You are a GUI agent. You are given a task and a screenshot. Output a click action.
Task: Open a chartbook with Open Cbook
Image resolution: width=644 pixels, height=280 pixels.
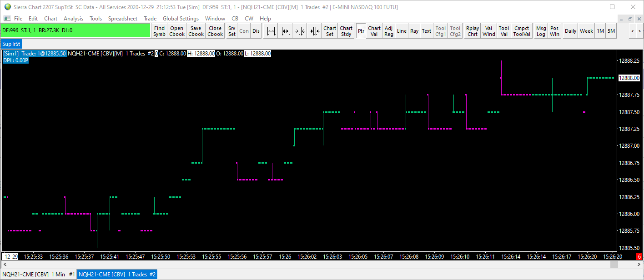[x=177, y=31]
